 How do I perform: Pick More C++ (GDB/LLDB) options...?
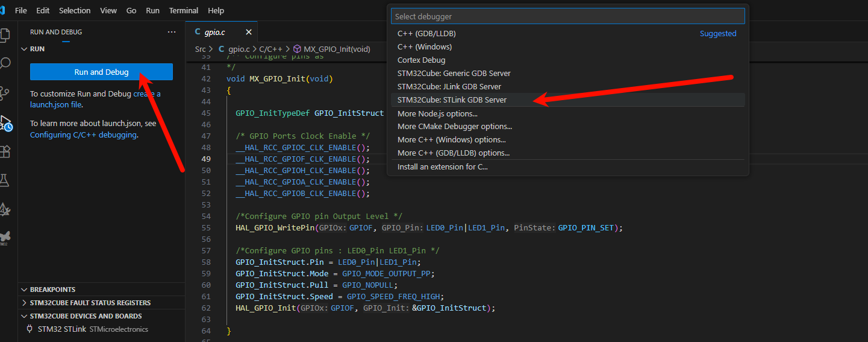(x=567, y=153)
